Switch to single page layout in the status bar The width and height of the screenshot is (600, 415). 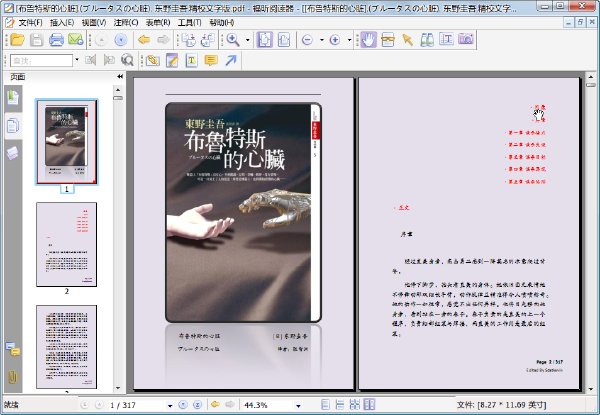coord(326,405)
